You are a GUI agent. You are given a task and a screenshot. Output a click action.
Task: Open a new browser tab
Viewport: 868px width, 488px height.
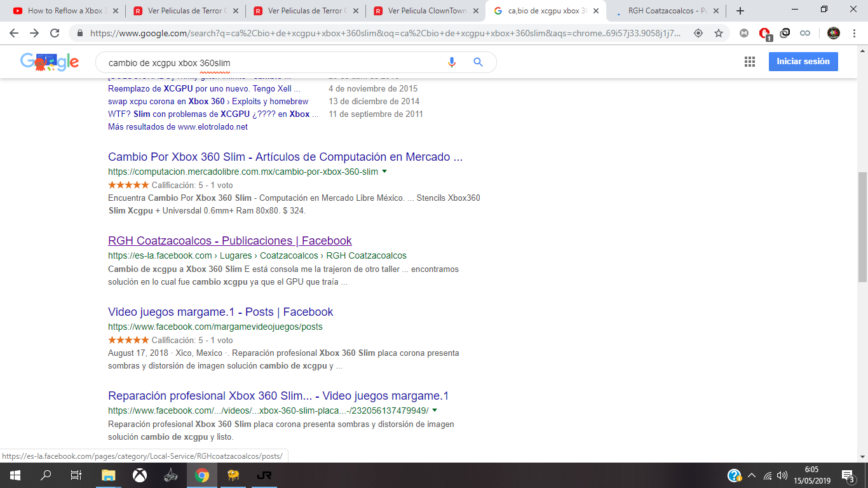(x=740, y=11)
